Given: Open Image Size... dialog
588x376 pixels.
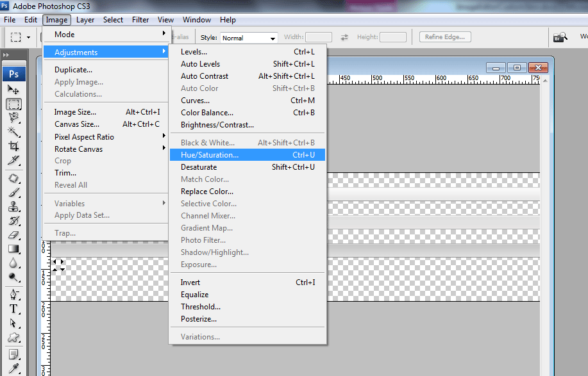Looking at the screenshot, I should pyautogui.click(x=106, y=112).
